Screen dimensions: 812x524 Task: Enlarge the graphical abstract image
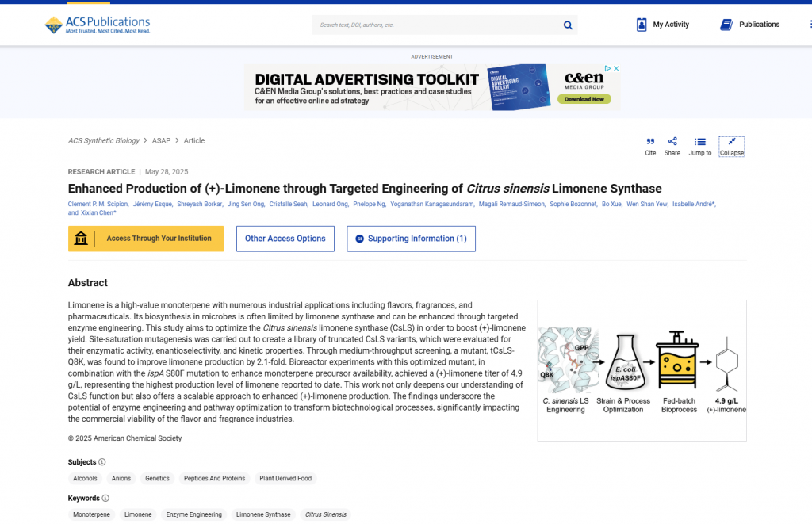(x=642, y=370)
